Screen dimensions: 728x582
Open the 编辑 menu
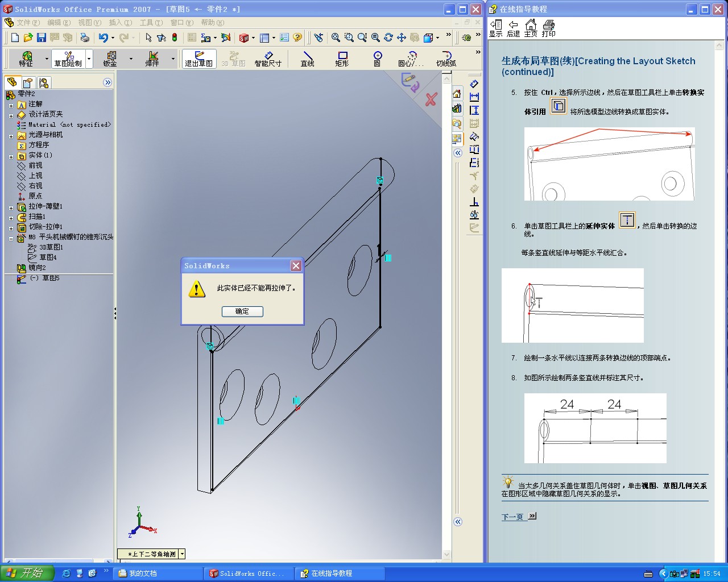[x=59, y=23]
